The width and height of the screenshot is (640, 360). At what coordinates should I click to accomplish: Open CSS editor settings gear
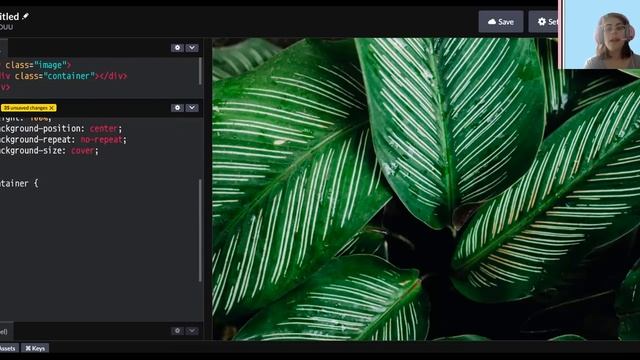point(177,108)
